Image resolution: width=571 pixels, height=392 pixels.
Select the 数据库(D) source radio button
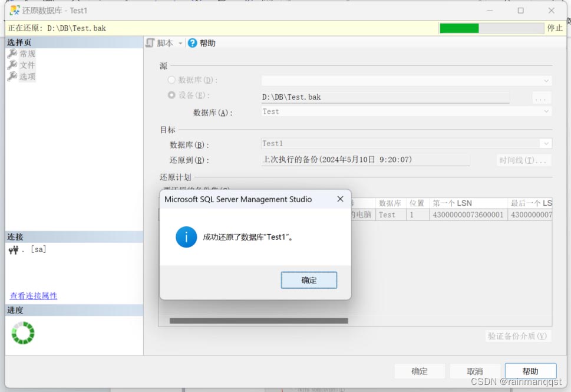coord(171,80)
